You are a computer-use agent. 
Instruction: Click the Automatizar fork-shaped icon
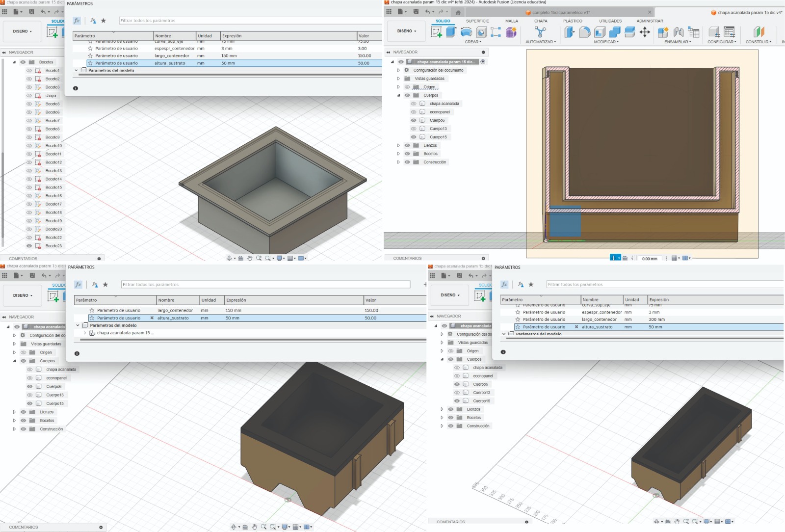point(540,32)
